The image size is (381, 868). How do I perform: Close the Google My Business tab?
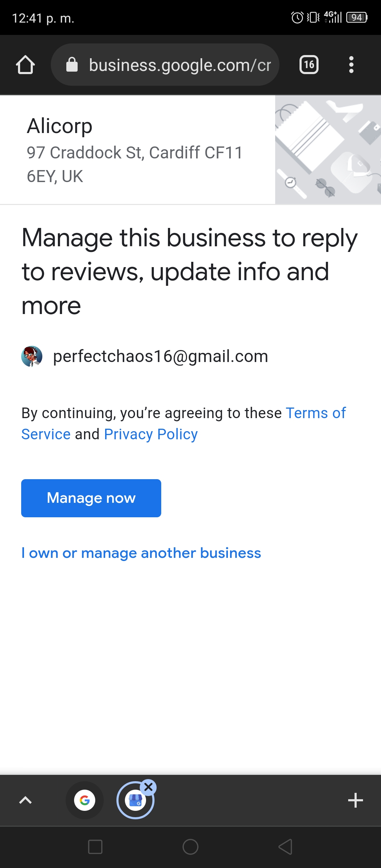[149, 787]
